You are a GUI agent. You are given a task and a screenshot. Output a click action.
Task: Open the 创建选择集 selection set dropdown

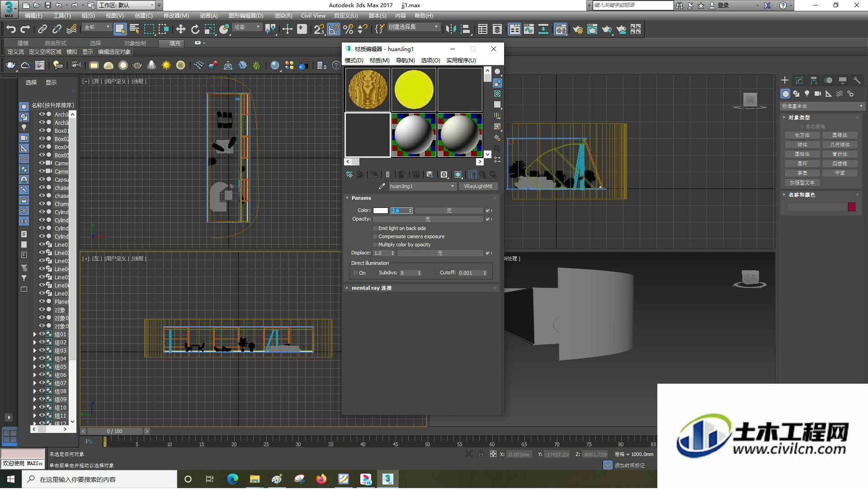(x=413, y=27)
